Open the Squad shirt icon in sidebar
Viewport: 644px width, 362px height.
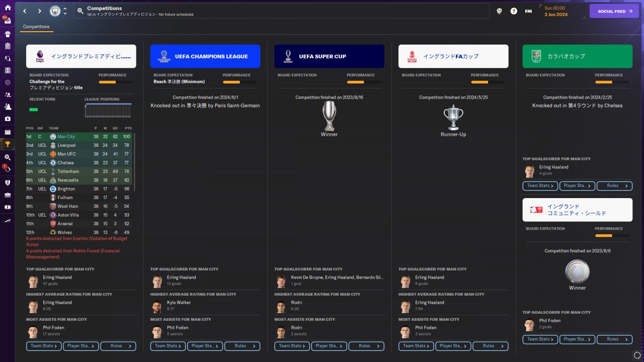pyautogui.click(x=8, y=34)
